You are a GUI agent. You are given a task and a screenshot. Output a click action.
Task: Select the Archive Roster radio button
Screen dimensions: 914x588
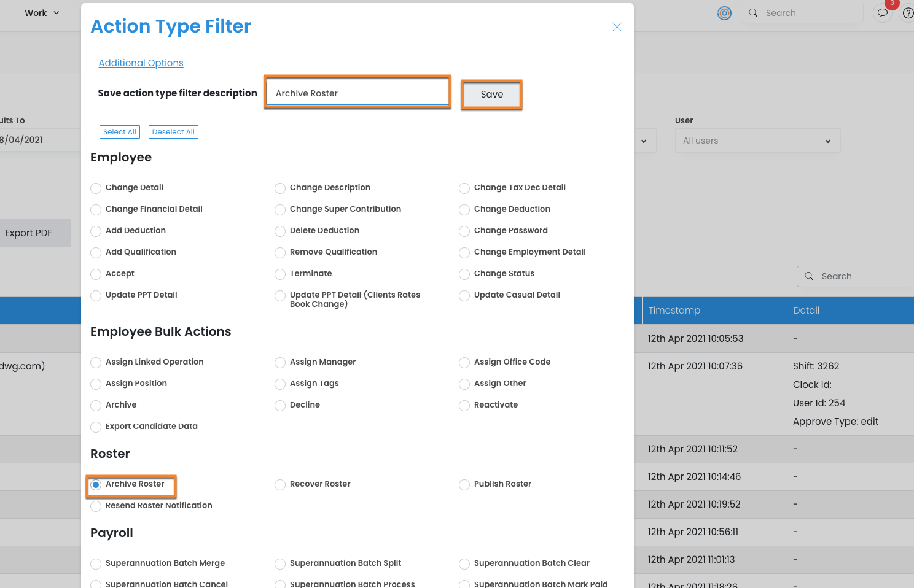coord(96,485)
